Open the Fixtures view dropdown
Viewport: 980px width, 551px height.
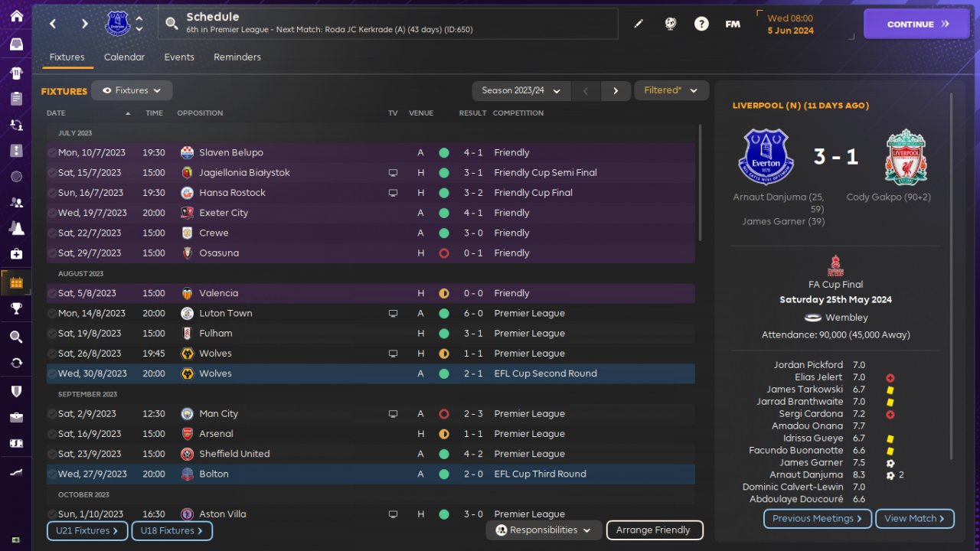(x=132, y=90)
